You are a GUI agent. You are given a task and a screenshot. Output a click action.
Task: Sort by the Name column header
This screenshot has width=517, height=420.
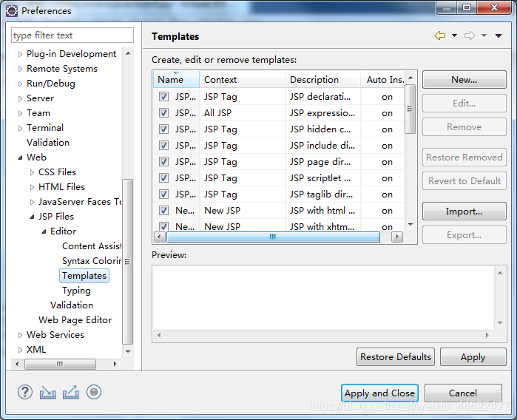point(176,79)
